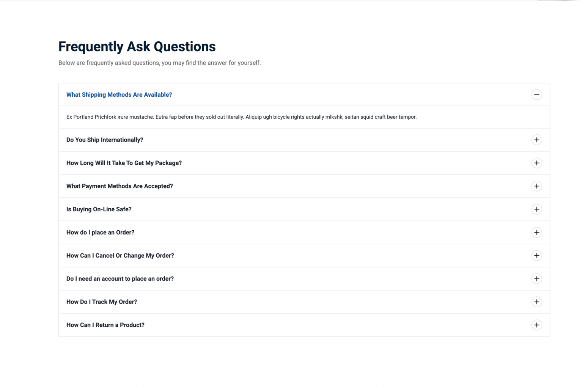Click plus icon for Do You Ship Internationally

(536, 140)
